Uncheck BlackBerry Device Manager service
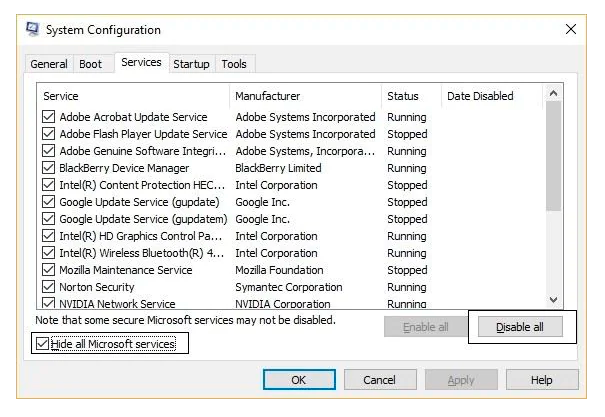 (48, 167)
